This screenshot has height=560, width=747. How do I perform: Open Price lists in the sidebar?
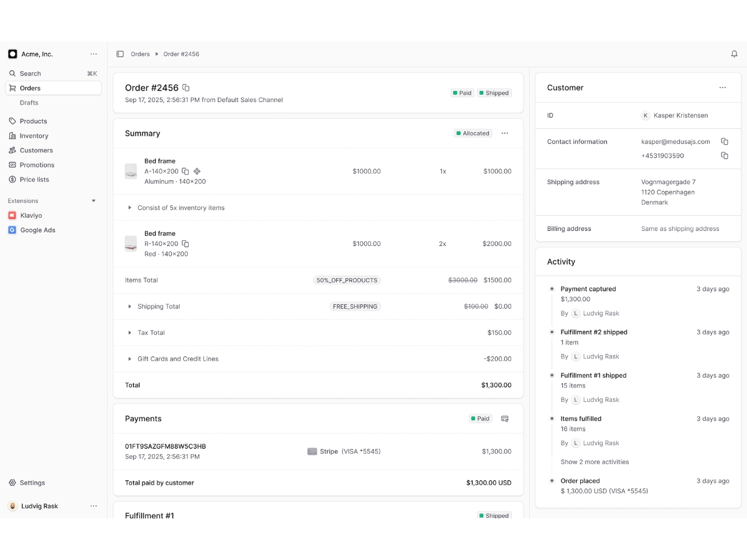tap(54, 180)
